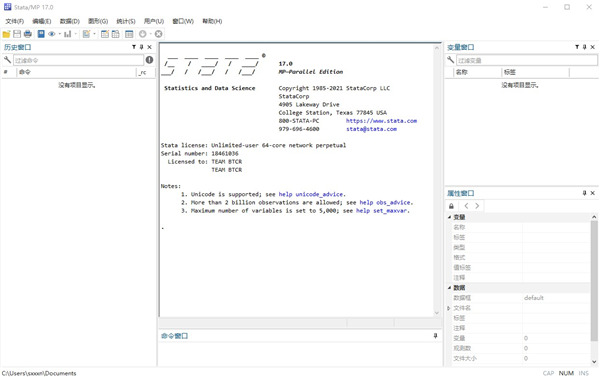Expand the 文件名 row in properties panel

449,308
